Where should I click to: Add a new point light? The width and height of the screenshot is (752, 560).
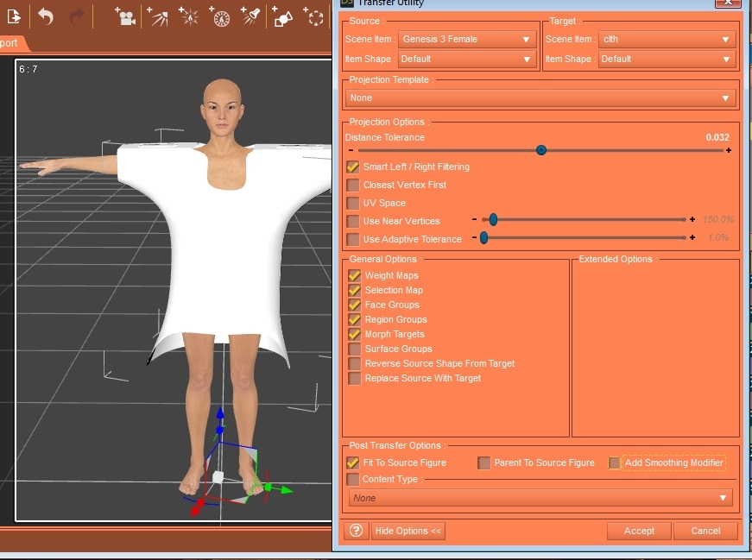click(x=188, y=16)
